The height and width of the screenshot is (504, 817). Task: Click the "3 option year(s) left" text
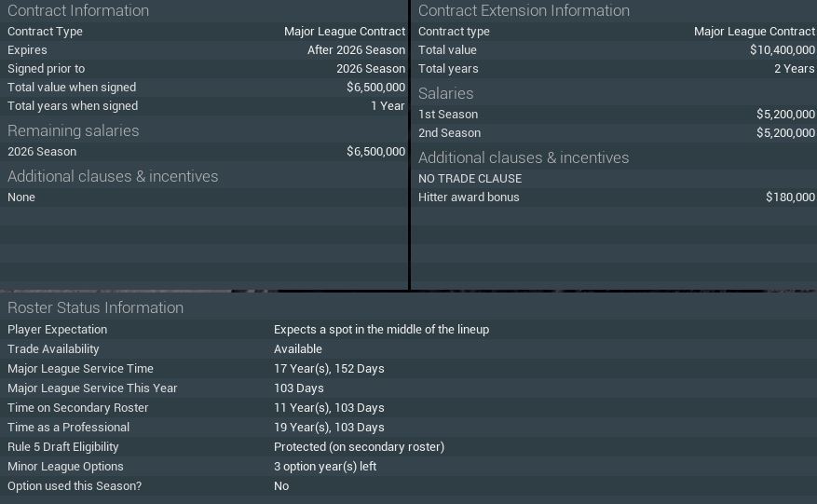325,467
